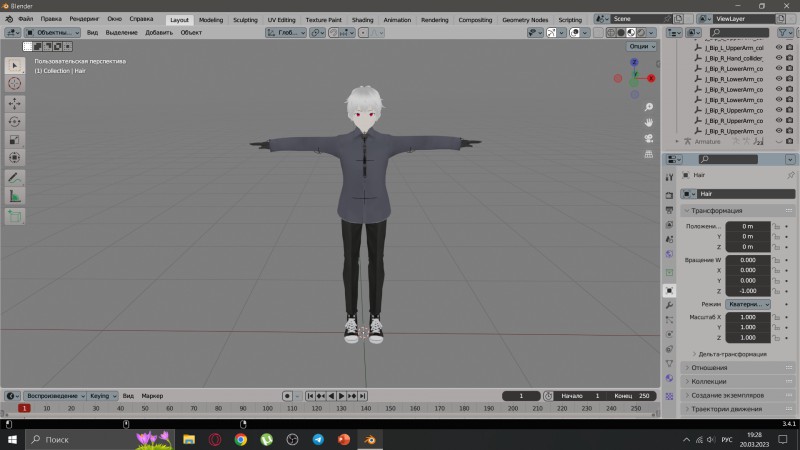Screen dimensions: 800x450
Task: Select the Cursor tool in viewport toolbar
Action: click(x=14, y=84)
